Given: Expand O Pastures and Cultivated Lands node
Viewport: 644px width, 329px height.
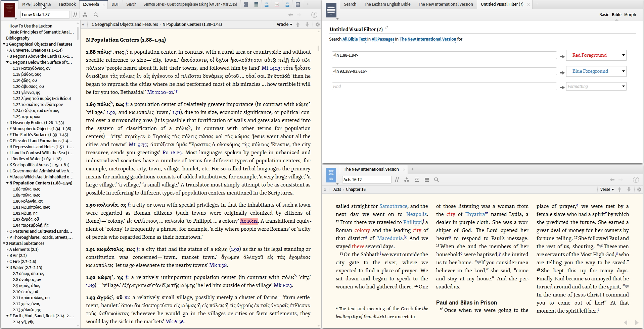Looking at the screenshot, I should click(7, 231).
